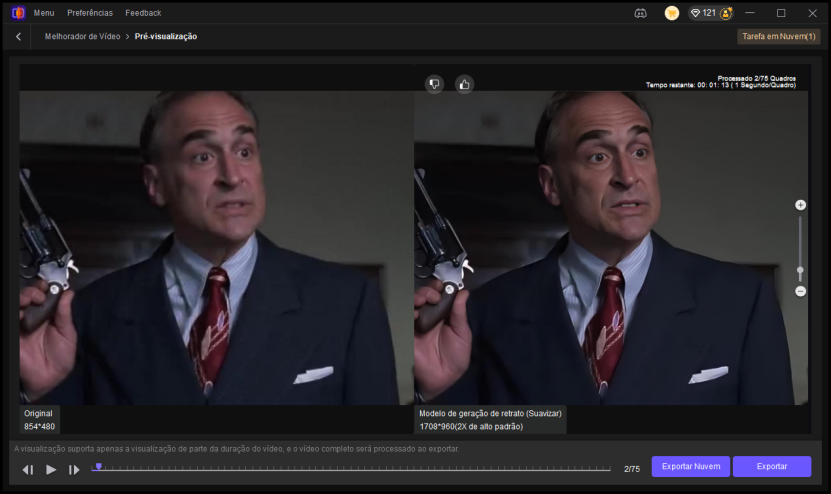The width and height of the screenshot is (831, 494).
Task: Select the Original 854*480 label
Action: [x=39, y=420]
